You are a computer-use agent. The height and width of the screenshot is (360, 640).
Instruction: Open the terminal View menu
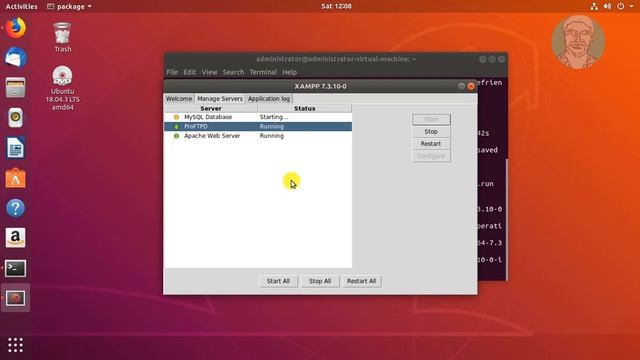[x=209, y=72]
